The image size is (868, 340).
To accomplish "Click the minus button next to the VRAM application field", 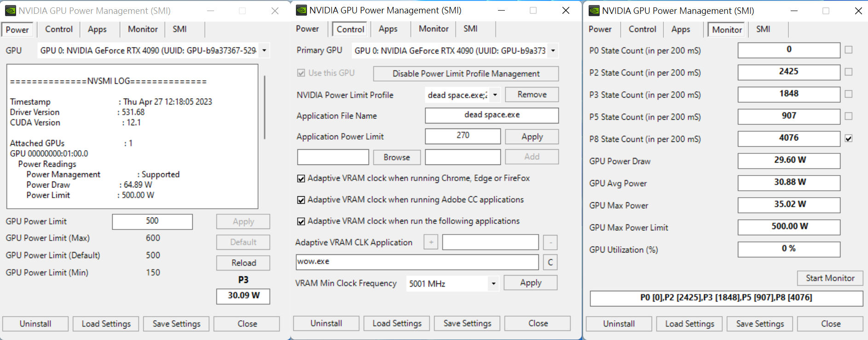I will (550, 242).
